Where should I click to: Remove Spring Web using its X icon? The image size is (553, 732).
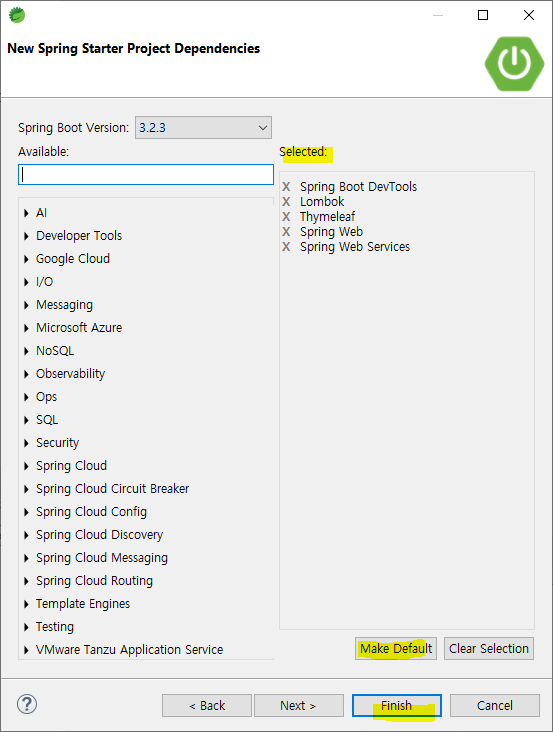click(286, 232)
